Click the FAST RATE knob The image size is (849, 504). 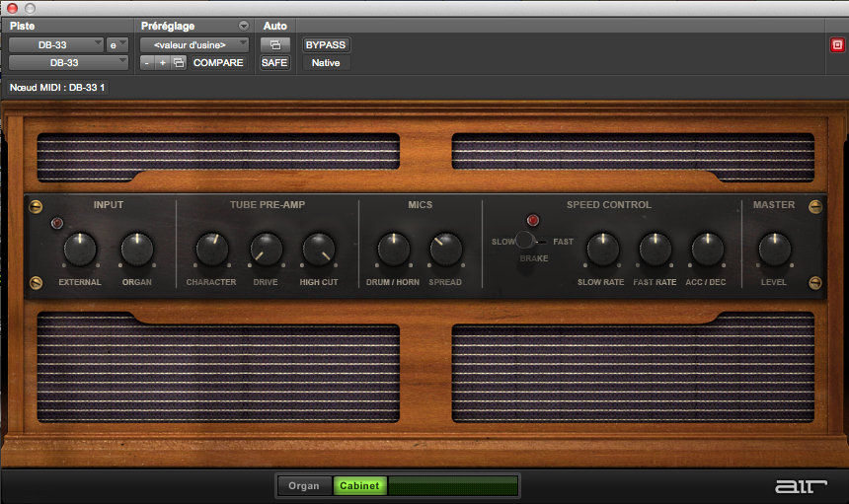[x=656, y=250]
